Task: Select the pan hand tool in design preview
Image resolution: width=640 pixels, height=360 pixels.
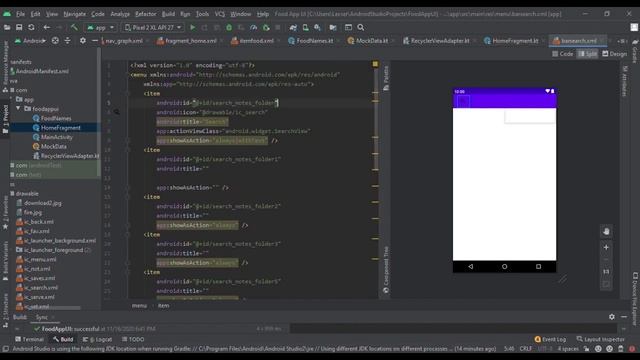Action: [x=606, y=231]
